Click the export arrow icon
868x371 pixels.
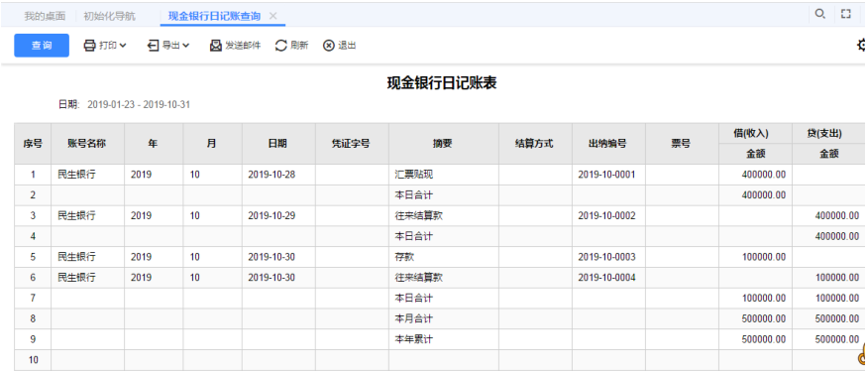[153, 46]
